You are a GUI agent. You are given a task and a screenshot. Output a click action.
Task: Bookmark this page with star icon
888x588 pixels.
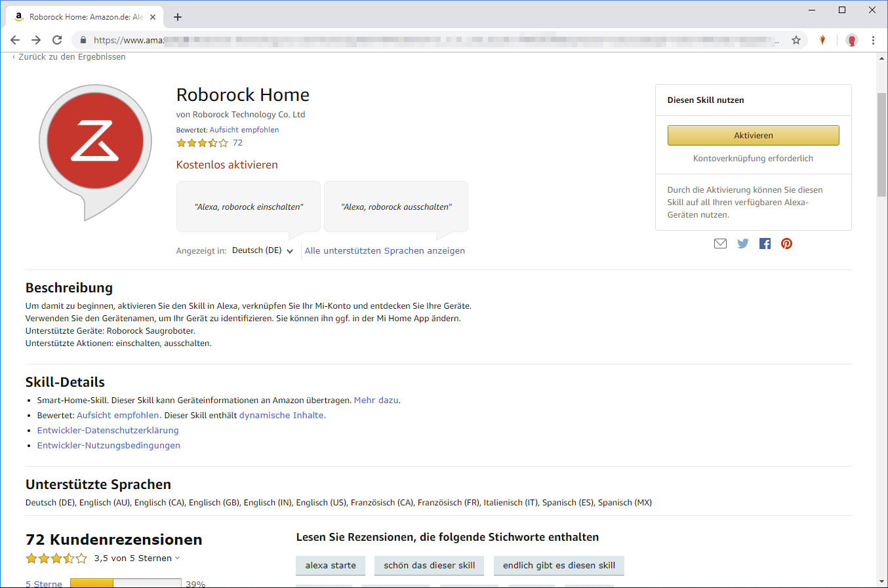[796, 40]
